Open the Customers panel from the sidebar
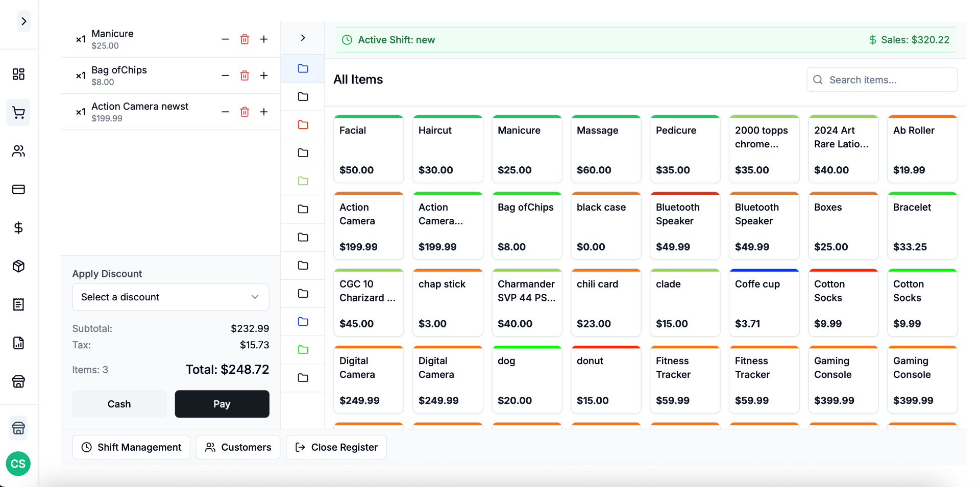 tap(19, 151)
